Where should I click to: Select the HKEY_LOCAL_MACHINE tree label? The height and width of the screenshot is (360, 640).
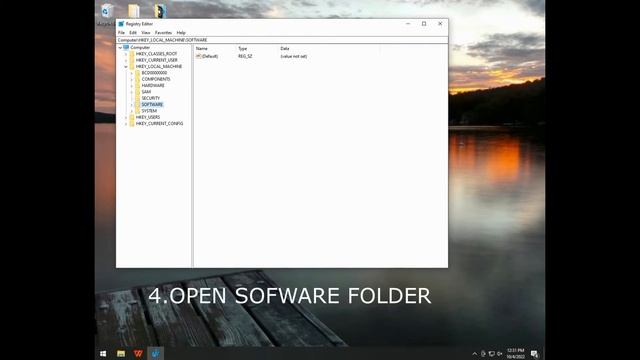click(x=159, y=66)
